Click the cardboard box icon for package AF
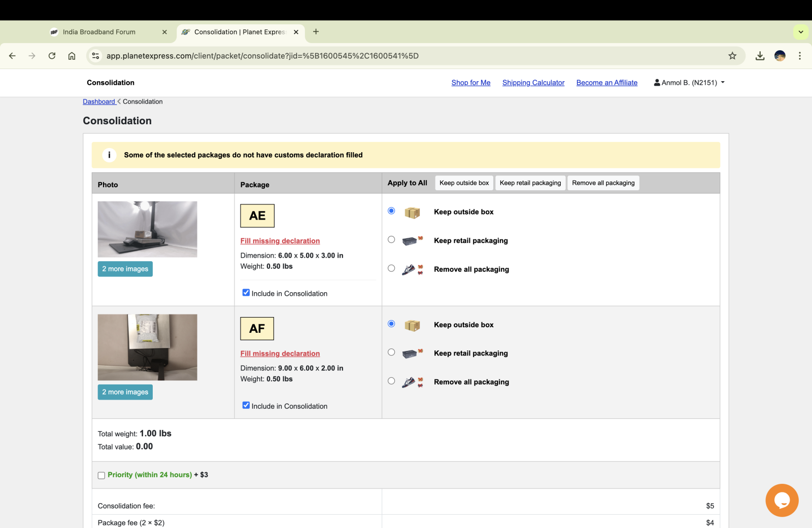 tap(412, 325)
